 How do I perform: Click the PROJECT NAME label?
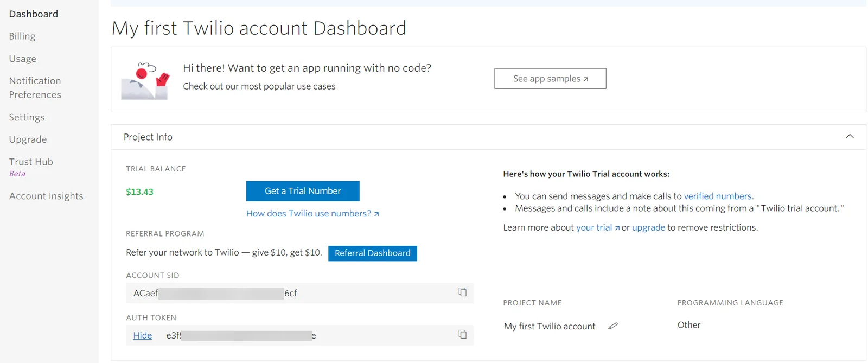(x=532, y=303)
